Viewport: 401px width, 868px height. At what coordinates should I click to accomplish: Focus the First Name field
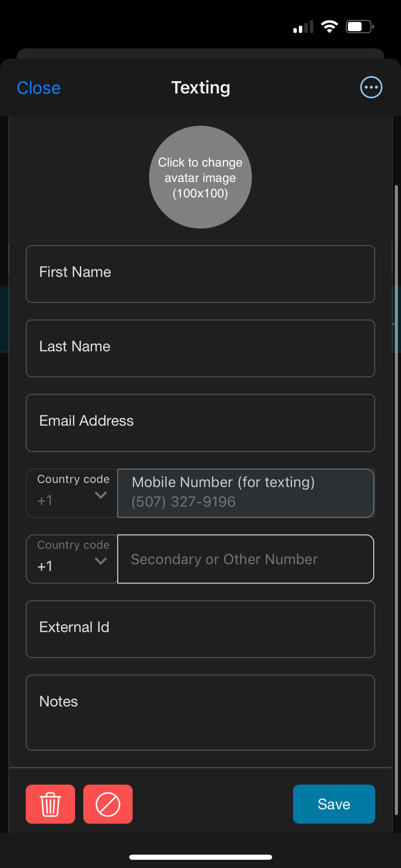point(200,274)
